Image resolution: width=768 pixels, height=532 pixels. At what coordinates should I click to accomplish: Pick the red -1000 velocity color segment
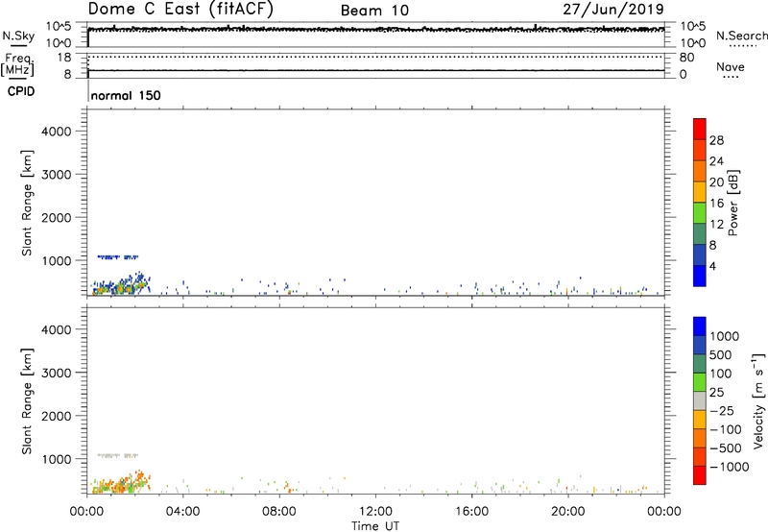click(700, 475)
